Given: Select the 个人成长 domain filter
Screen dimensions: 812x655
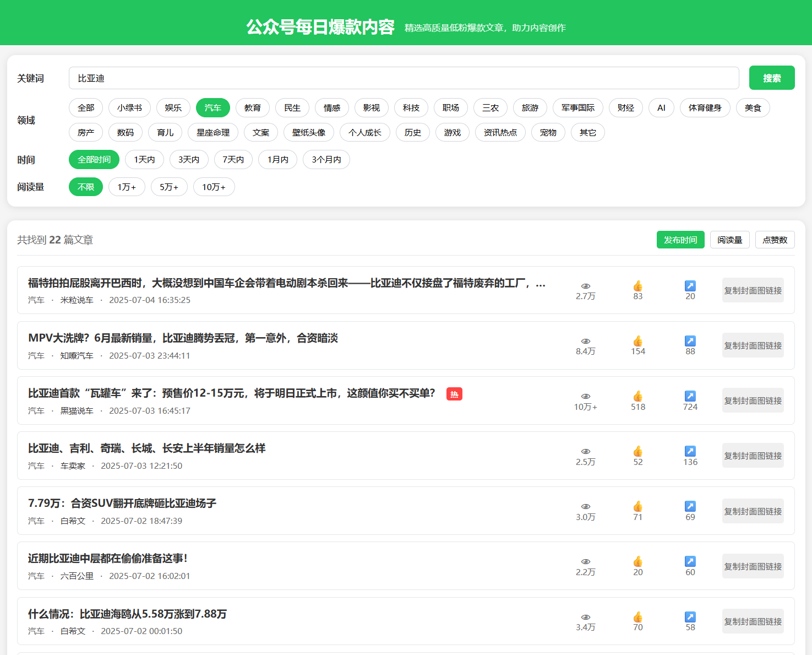Looking at the screenshot, I should coord(365,133).
